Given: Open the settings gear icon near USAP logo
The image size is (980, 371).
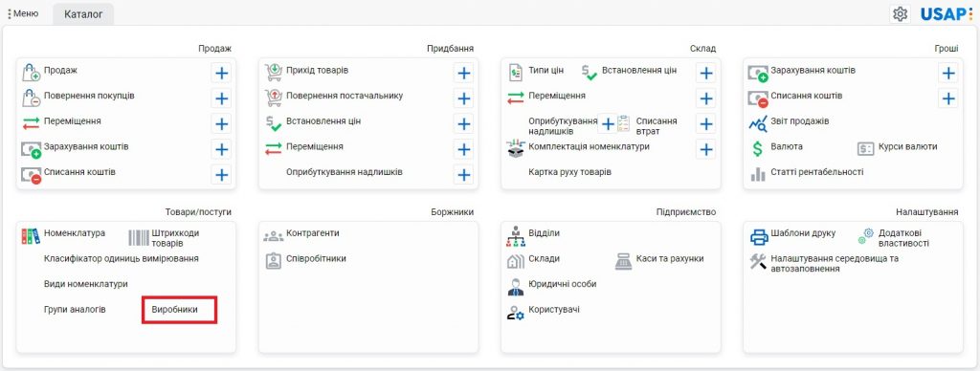Looking at the screenshot, I should [x=900, y=13].
